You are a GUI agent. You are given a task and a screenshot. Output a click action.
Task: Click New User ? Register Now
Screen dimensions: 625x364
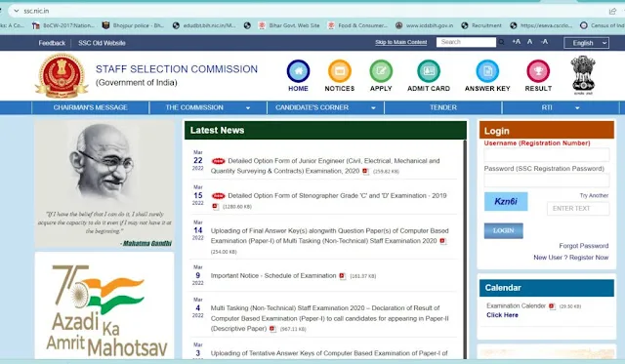tap(570, 258)
